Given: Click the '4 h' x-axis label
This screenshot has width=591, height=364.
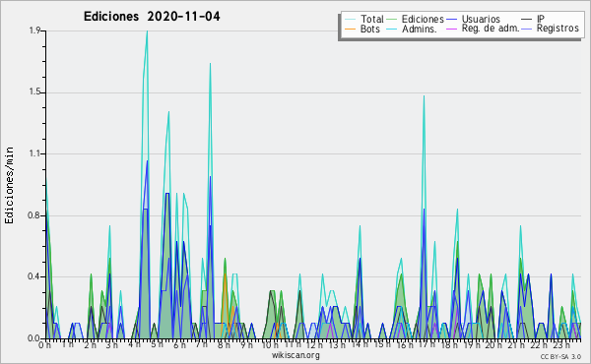Looking at the screenshot, I should point(134,344).
